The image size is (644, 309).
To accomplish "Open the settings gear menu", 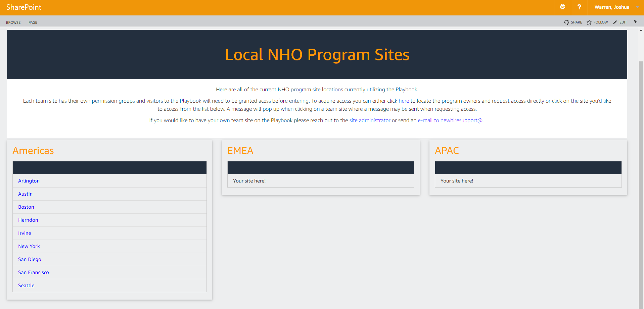I will (562, 7).
